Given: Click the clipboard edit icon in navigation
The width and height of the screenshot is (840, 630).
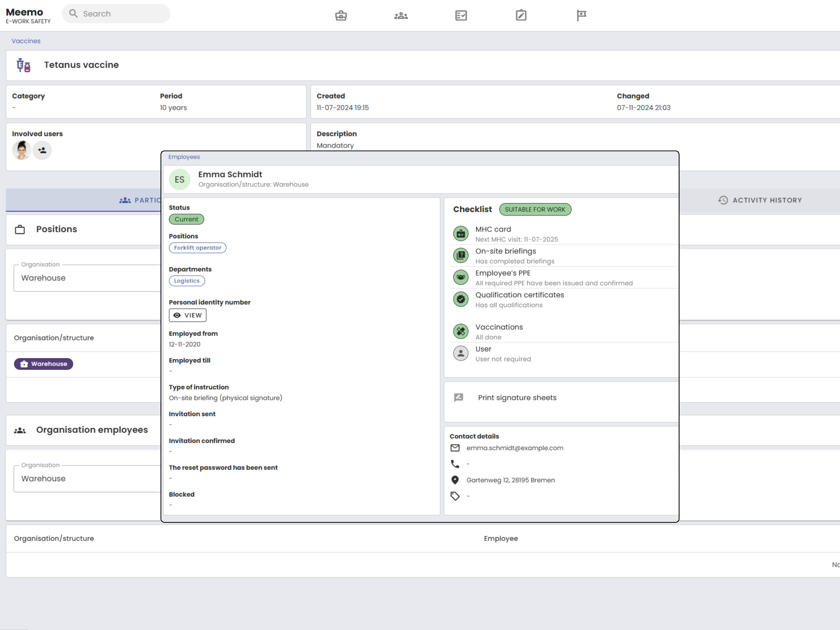Looking at the screenshot, I should tap(521, 16).
